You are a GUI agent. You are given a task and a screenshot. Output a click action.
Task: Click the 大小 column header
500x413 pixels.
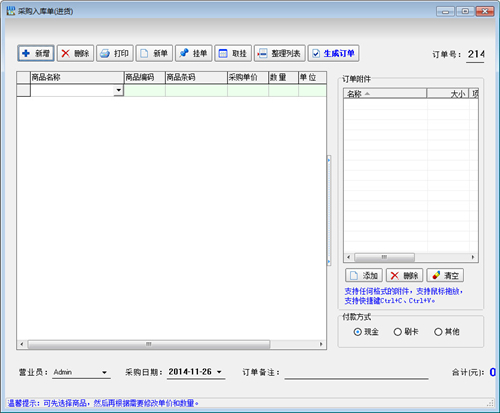[448, 94]
